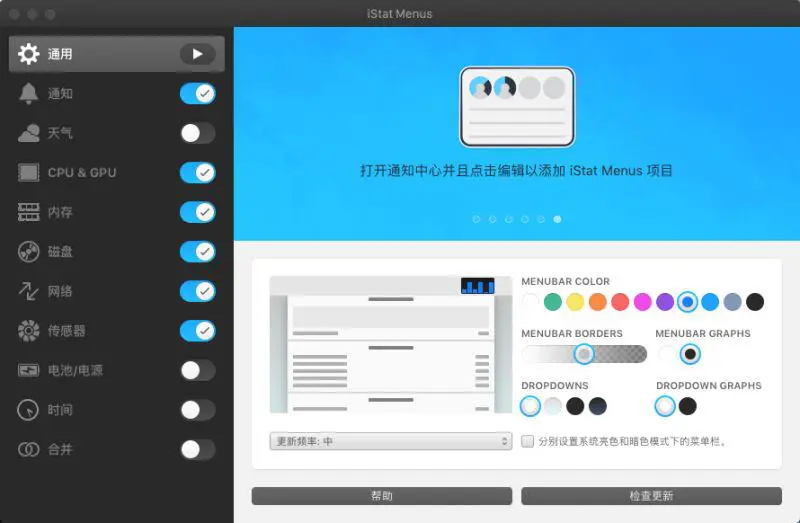Turn on the 电池/电源 toggle
Image resolution: width=800 pixels, height=523 pixels.
coord(197,370)
